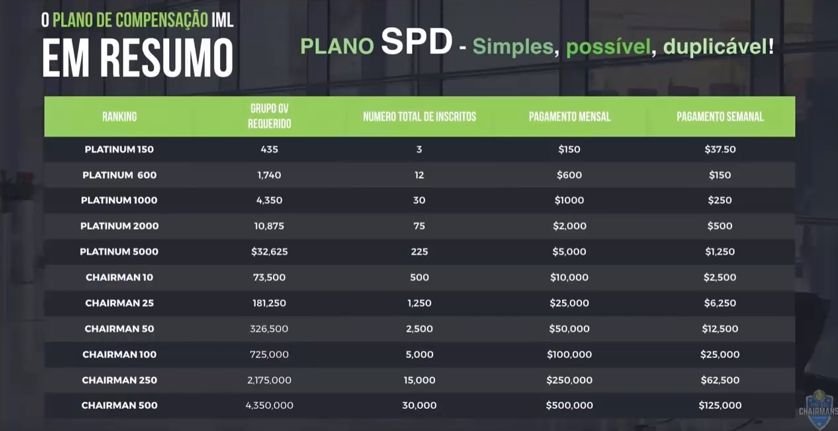Image resolution: width=838 pixels, height=431 pixels.
Task: Click the PLATINUM 1000 row label
Action: (119, 201)
